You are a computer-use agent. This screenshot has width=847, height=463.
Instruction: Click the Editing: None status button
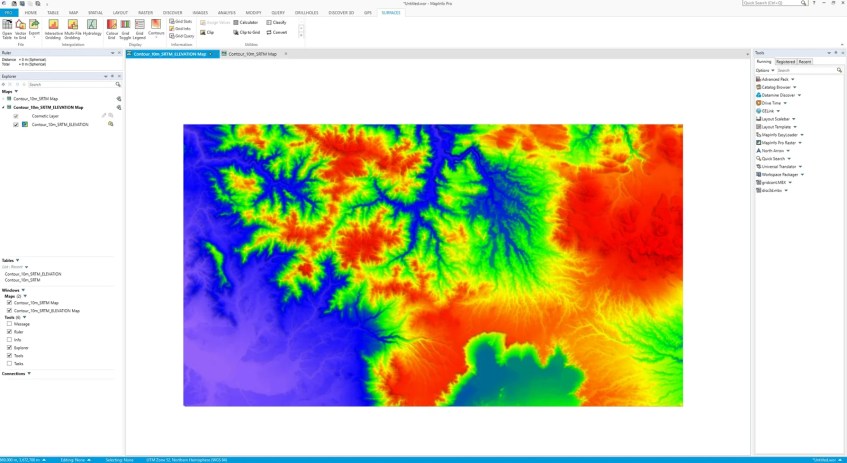75,460
